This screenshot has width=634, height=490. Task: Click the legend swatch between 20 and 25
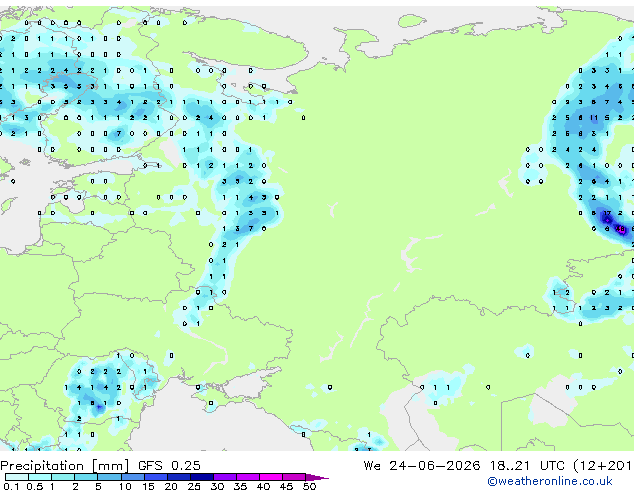(178, 477)
